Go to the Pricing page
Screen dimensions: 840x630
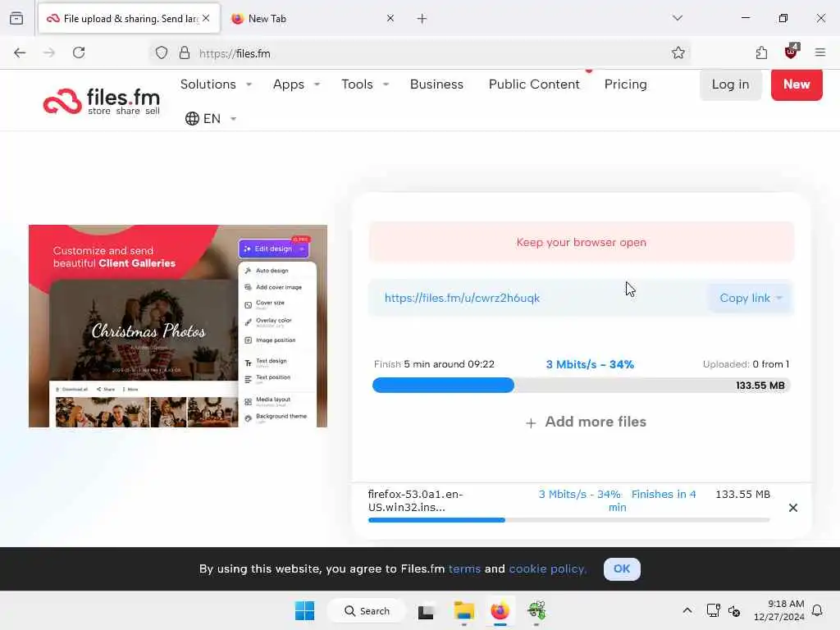tap(626, 84)
